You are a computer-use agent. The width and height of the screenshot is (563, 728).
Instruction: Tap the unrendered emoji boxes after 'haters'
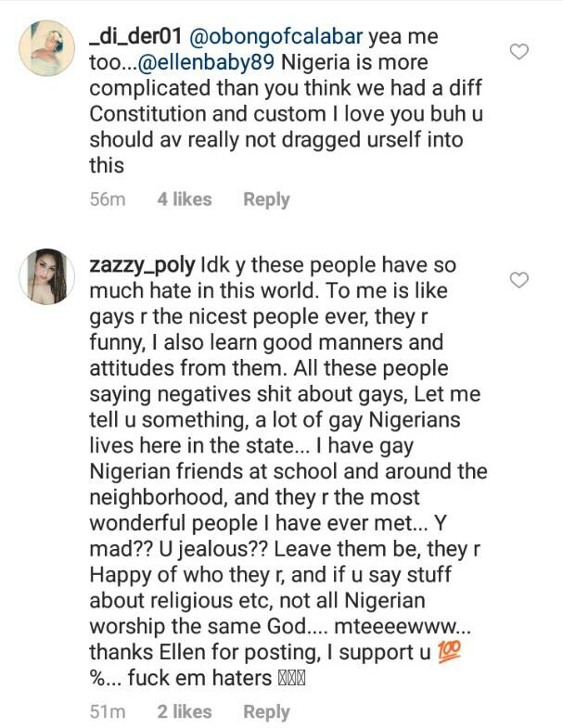tap(291, 679)
